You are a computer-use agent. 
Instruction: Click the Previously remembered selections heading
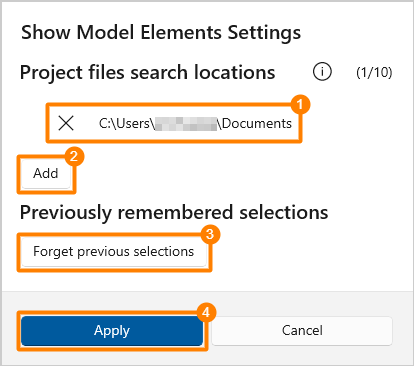(x=174, y=213)
